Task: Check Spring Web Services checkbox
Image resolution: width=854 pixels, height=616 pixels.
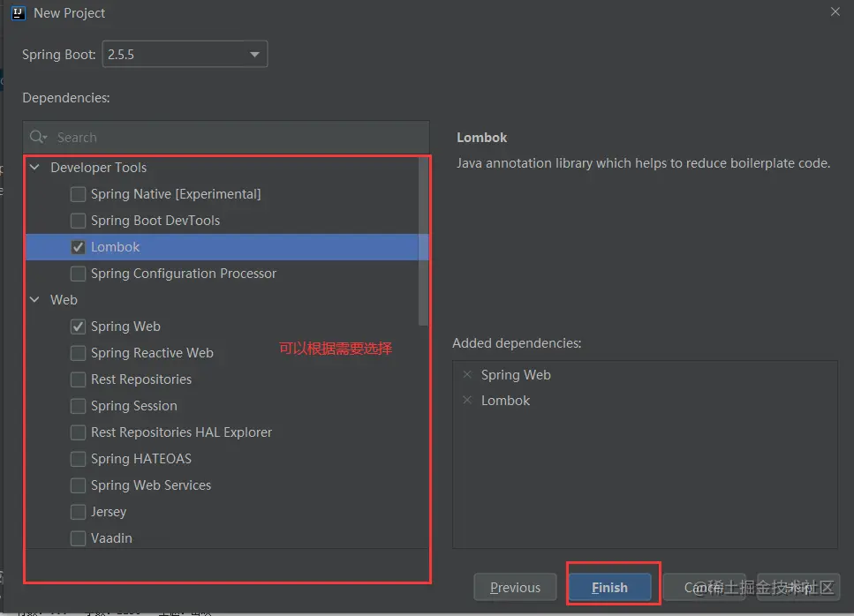Action: (x=78, y=485)
